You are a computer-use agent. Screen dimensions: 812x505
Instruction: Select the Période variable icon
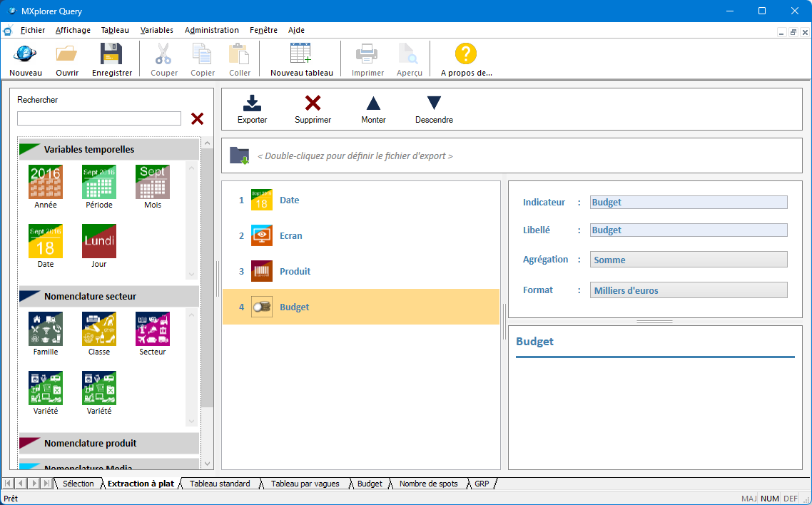pos(99,182)
